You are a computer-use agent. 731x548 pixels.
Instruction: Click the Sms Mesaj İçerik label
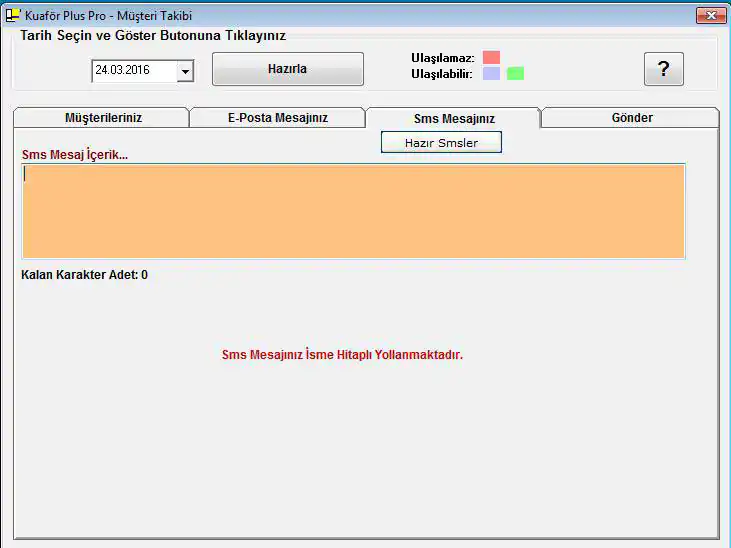(x=75, y=155)
